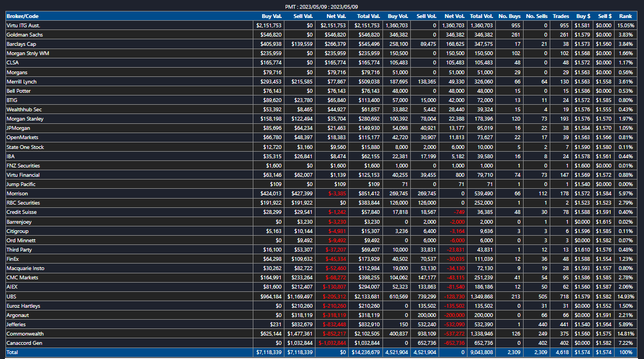Select the CLSA broker name
The height and width of the screenshot is (359, 644).
13,63
